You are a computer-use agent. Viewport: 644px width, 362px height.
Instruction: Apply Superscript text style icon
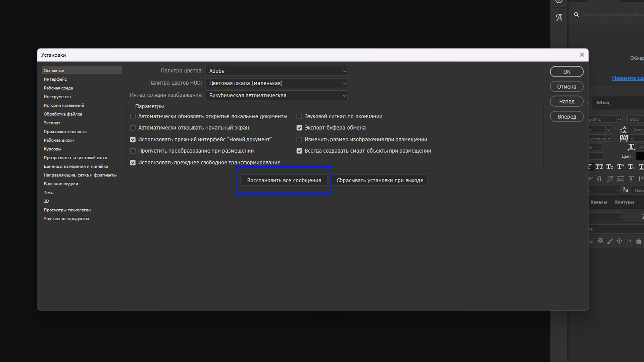tap(621, 167)
